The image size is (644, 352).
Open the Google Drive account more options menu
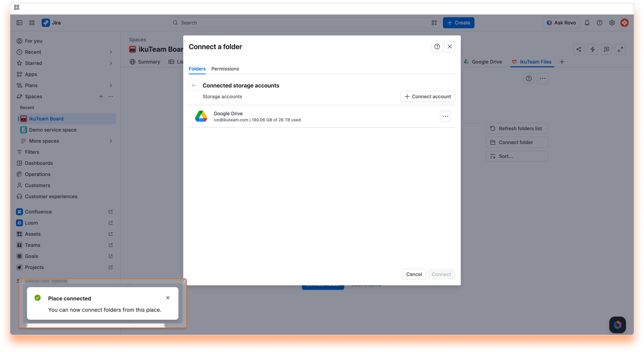click(x=446, y=116)
